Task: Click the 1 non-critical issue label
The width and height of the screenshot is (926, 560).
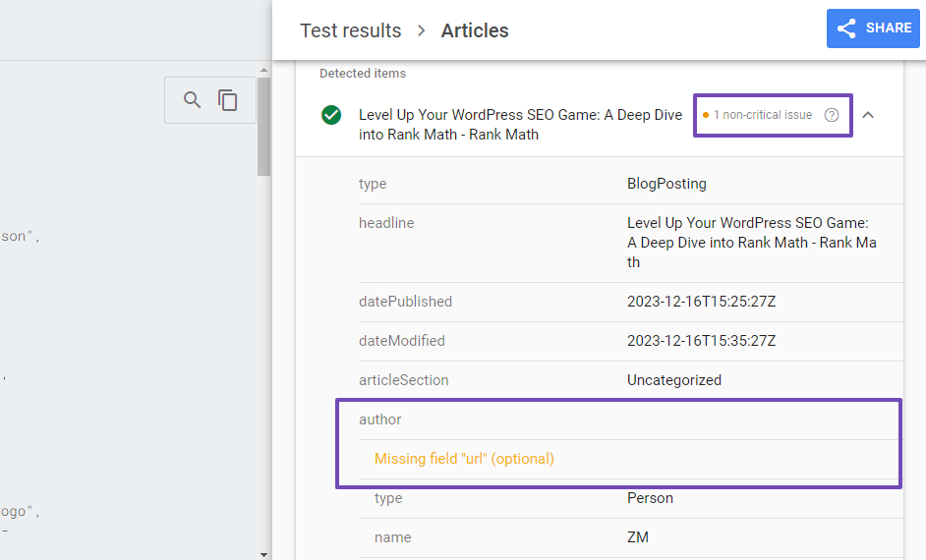Action: coord(763,115)
